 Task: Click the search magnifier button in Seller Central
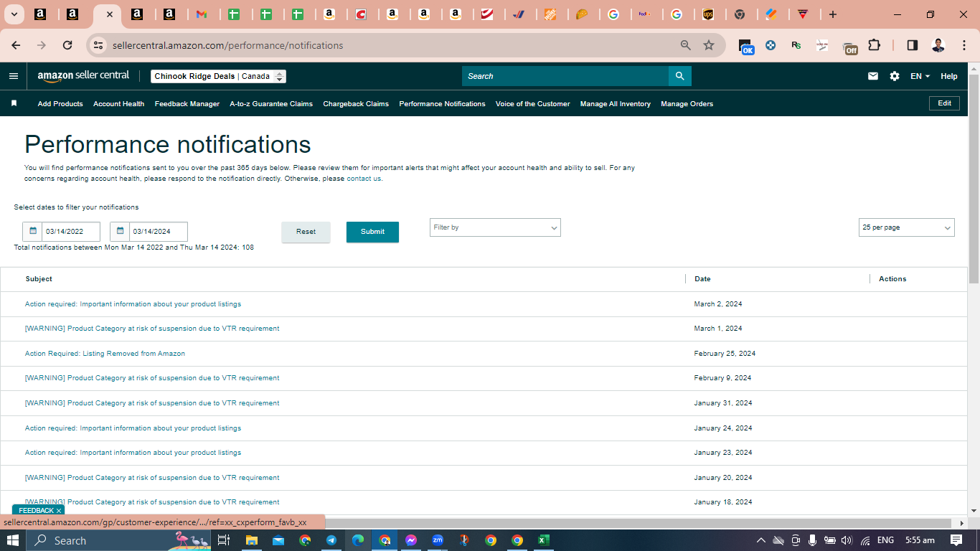pos(679,76)
